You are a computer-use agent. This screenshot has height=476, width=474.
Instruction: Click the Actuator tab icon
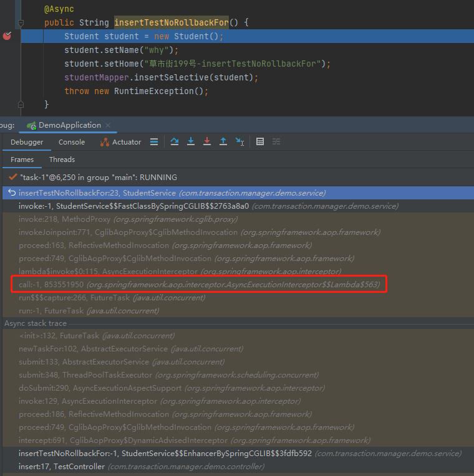pyautogui.click(x=105, y=142)
